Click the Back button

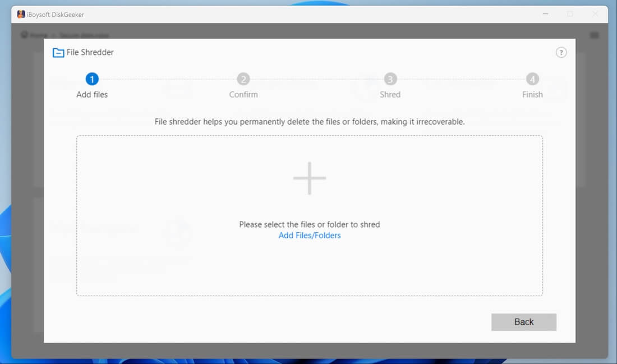pyautogui.click(x=524, y=322)
